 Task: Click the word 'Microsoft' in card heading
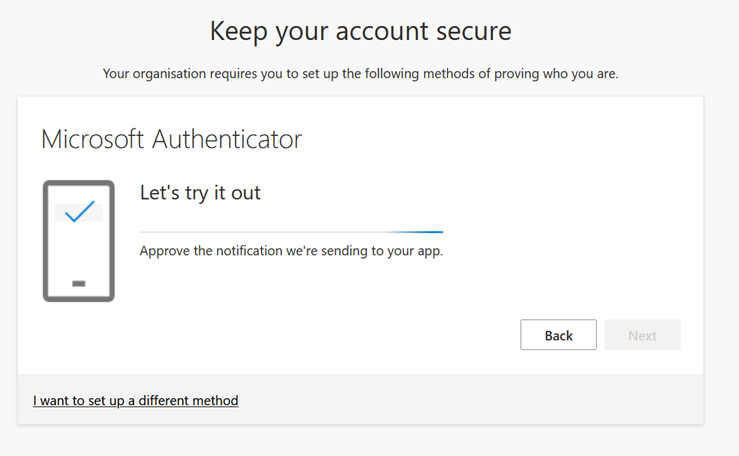94,139
